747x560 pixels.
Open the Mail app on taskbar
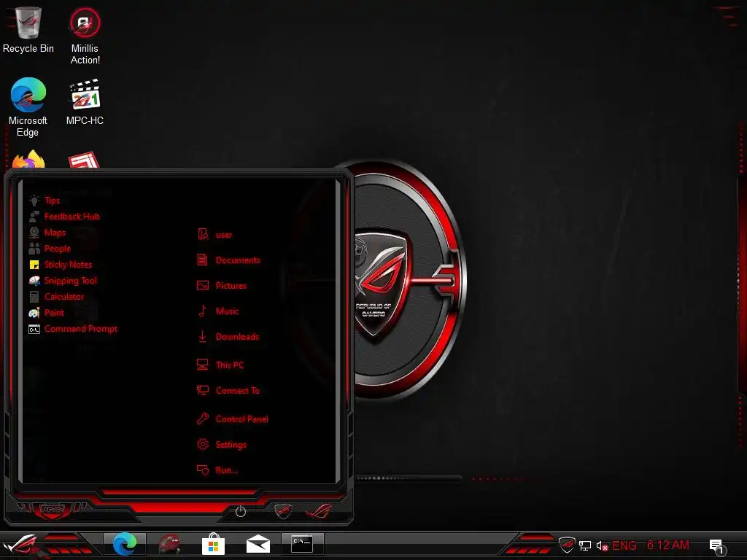(258, 544)
